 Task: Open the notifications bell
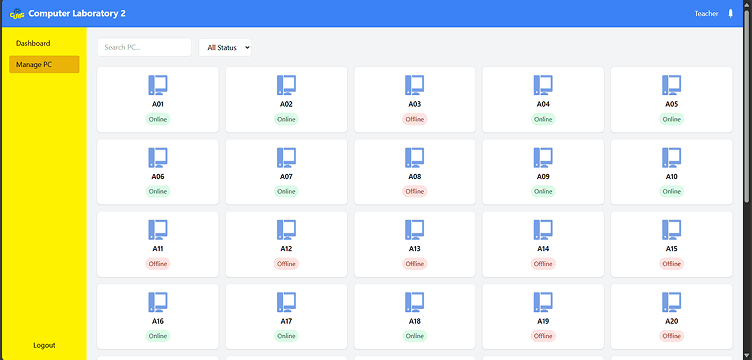click(x=730, y=13)
